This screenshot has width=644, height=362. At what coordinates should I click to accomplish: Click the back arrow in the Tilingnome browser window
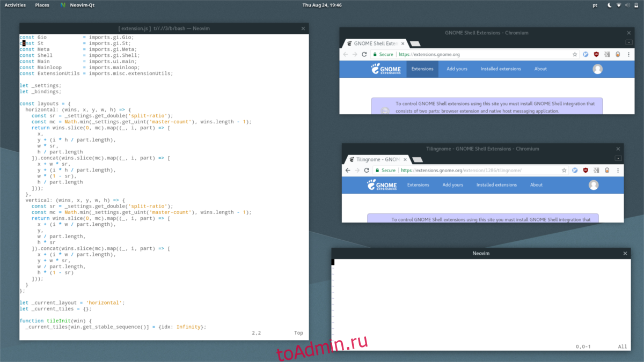[348, 170]
